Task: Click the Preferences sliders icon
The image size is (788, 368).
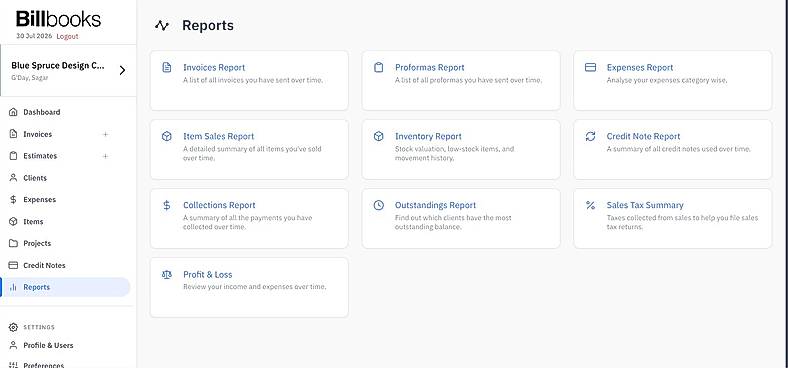Action: click(x=13, y=365)
